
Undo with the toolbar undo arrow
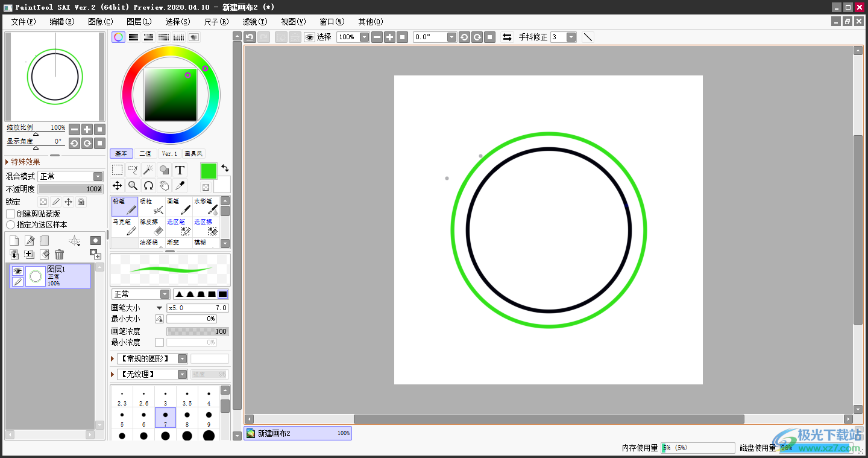click(x=250, y=37)
